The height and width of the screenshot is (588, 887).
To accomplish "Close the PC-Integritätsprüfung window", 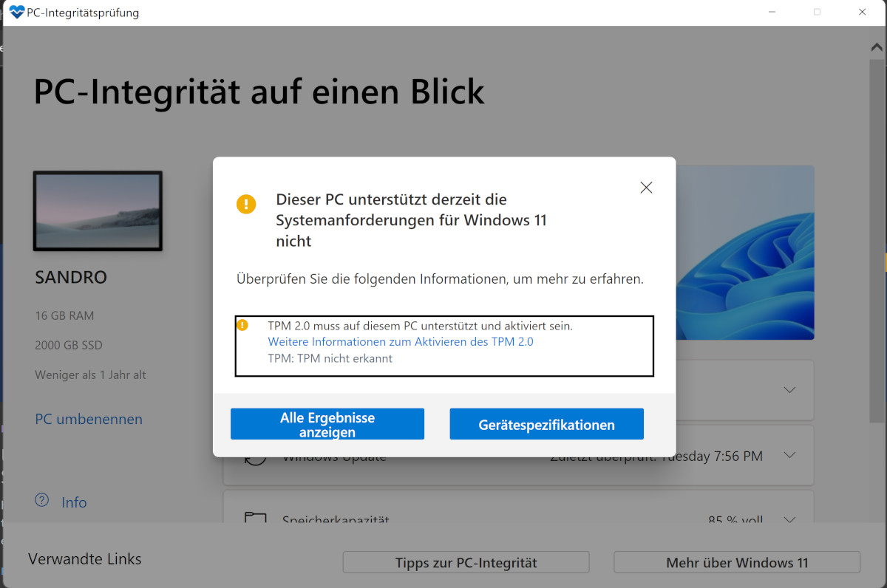I will (x=862, y=13).
